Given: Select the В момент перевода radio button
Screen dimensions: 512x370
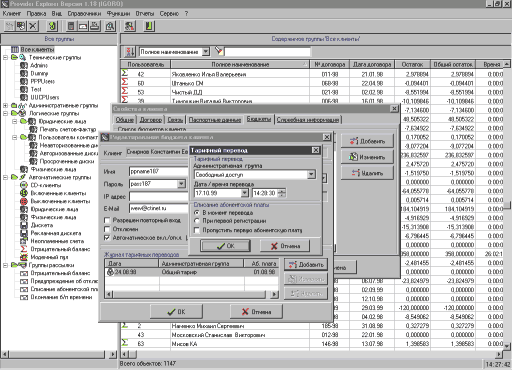Looking at the screenshot, I should (197, 212).
